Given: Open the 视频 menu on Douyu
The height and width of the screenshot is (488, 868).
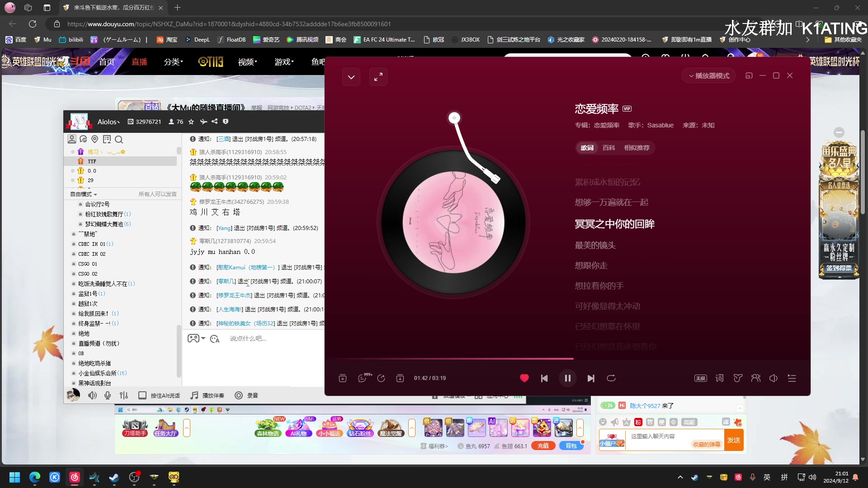Looking at the screenshot, I should tap(248, 62).
